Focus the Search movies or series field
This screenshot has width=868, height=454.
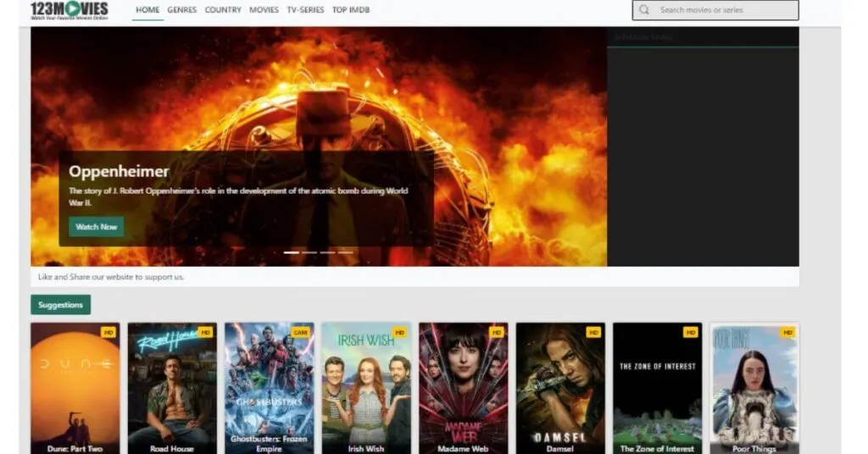point(715,10)
